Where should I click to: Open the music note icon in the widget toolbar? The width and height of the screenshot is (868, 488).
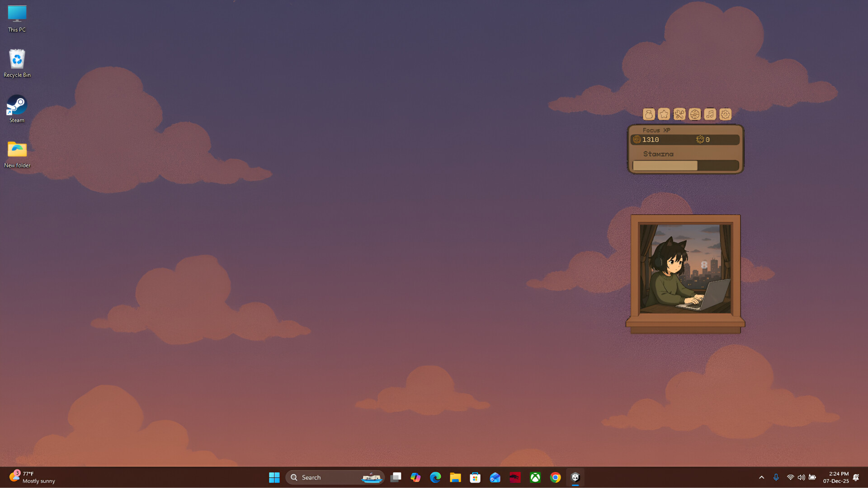[710, 114]
